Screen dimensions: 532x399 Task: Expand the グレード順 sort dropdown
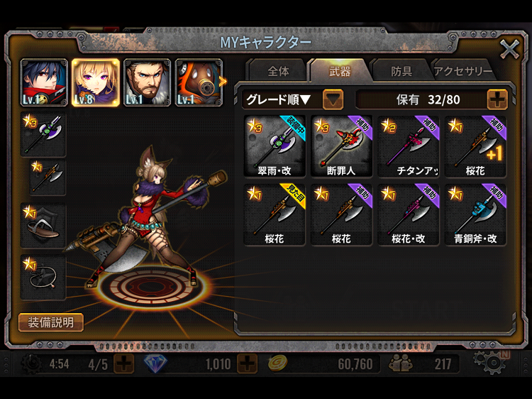point(292,99)
